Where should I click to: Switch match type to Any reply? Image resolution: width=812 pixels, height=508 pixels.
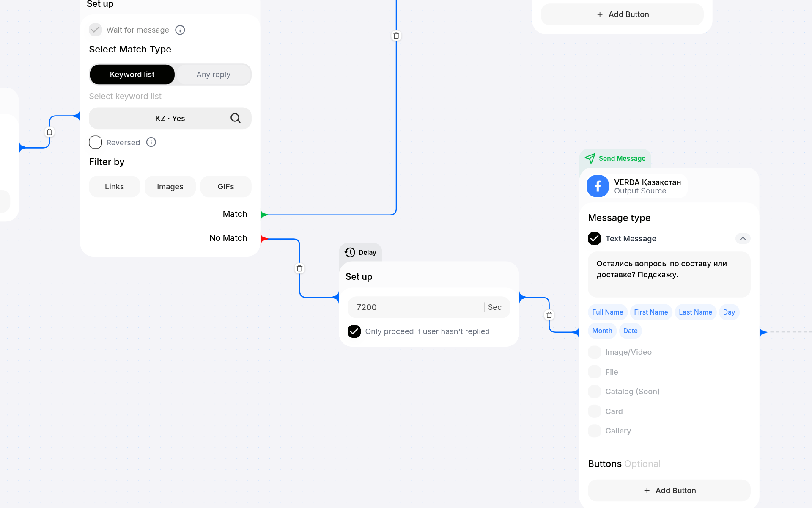coord(213,75)
